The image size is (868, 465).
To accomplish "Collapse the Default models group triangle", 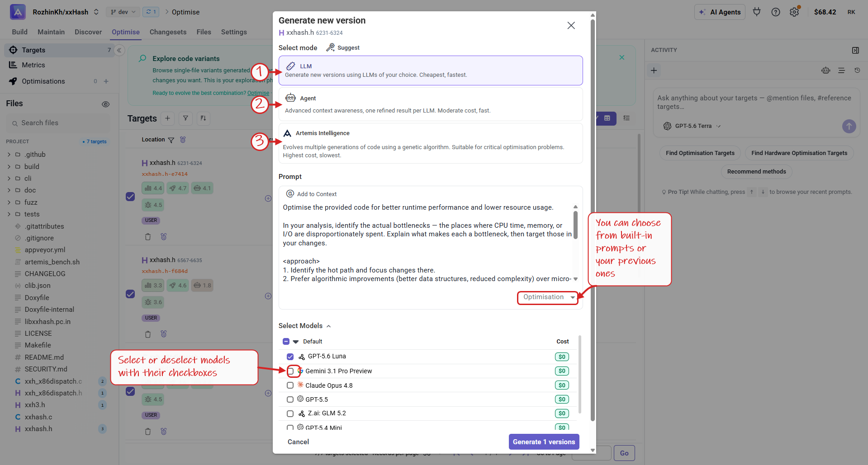I will 296,342.
